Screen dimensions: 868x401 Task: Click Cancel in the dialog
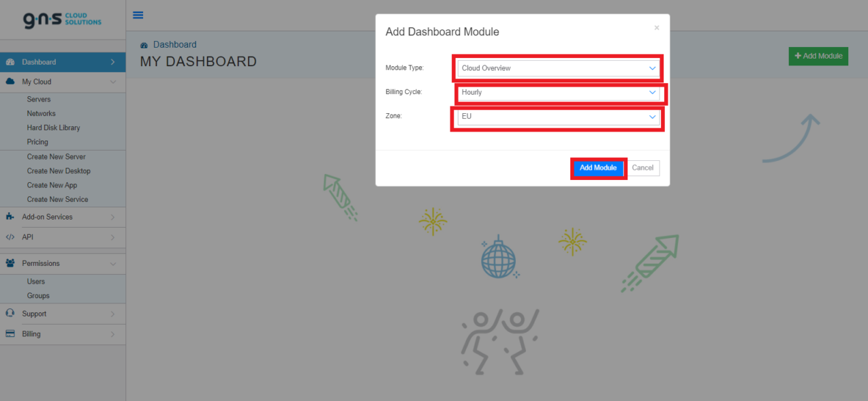coord(642,167)
